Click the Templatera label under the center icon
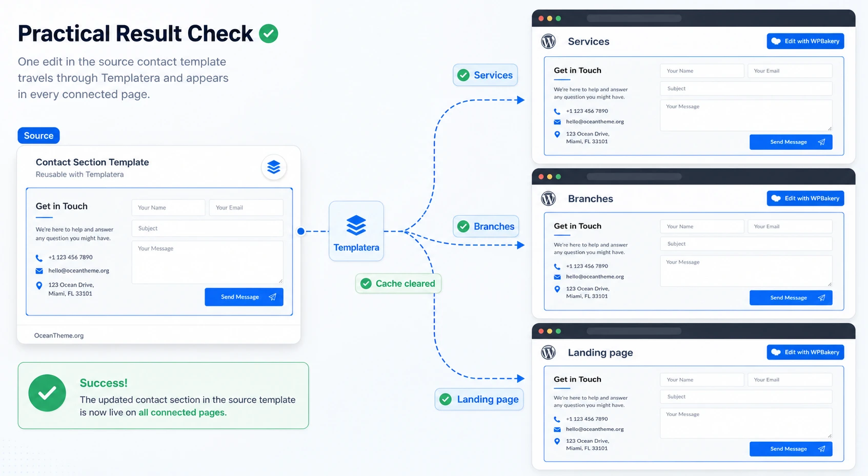The width and height of the screenshot is (868, 476). (x=356, y=247)
